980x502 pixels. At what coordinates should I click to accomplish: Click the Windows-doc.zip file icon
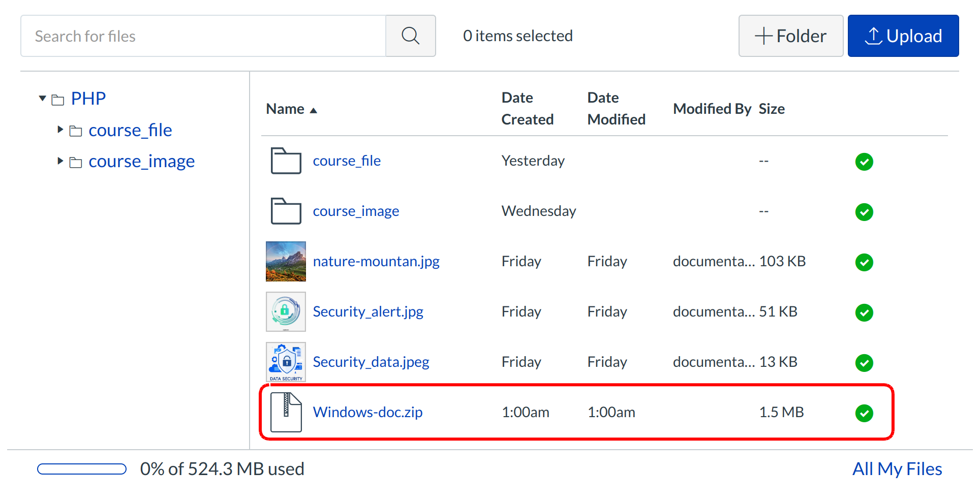(x=286, y=412)
